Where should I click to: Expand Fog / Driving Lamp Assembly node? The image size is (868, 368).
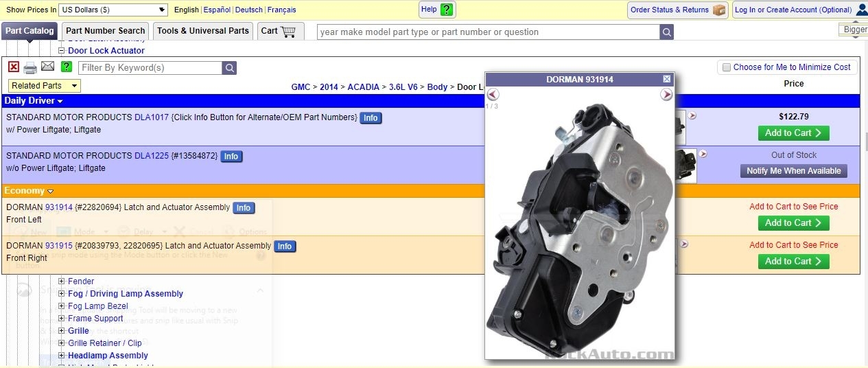61,294
